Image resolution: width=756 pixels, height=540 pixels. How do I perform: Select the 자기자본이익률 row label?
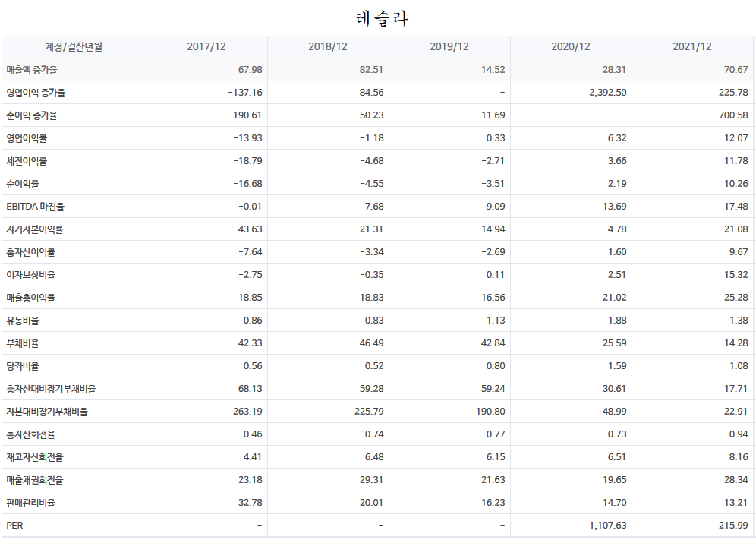click(35, 229)
